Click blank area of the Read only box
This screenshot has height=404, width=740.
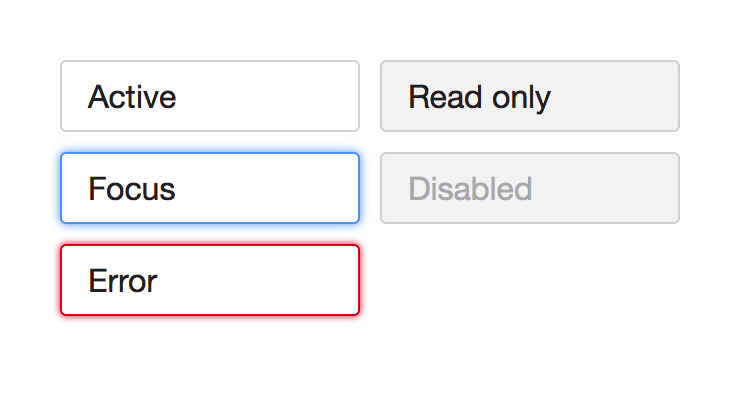(620, 96)
